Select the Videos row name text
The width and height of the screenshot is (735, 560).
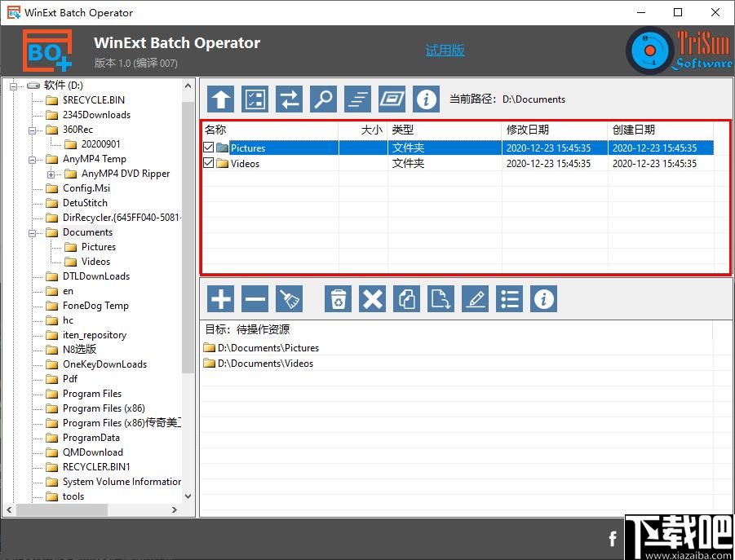(x=245, y=163)
